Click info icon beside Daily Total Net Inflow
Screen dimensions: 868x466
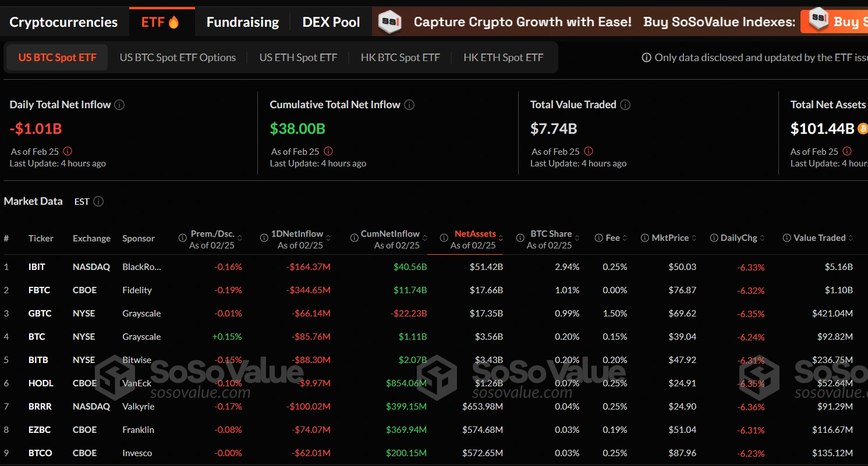tap(119, 105)
